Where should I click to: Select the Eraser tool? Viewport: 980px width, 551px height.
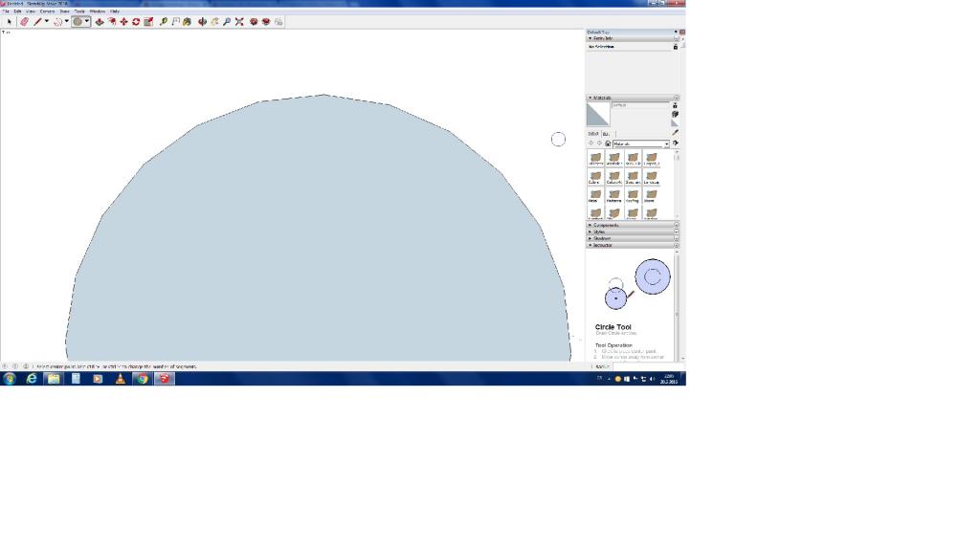coord(24,21)
